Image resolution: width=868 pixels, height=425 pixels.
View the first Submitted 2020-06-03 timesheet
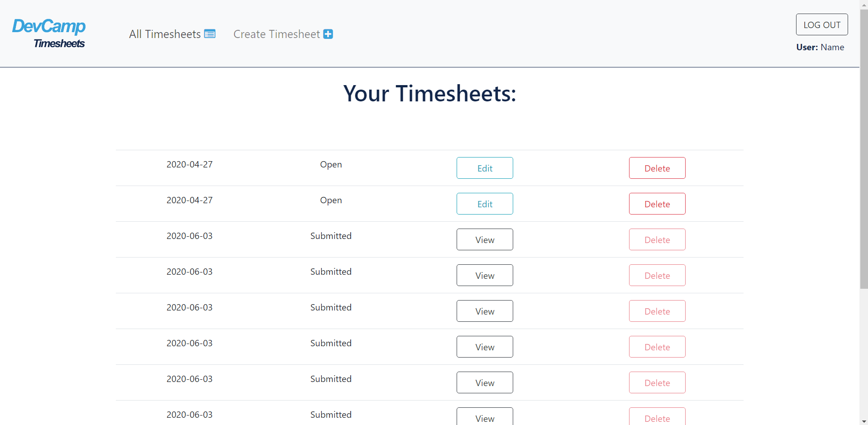click(484, 239)
